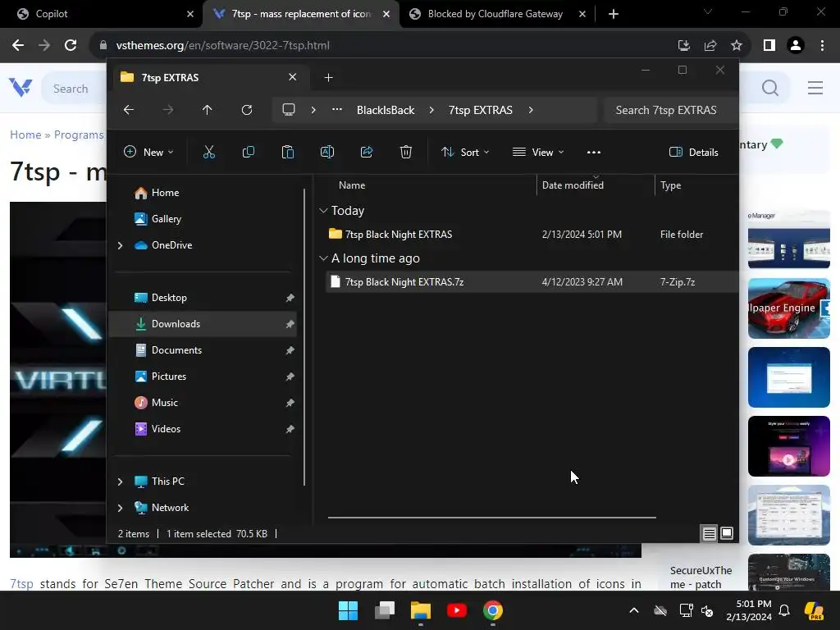The width and height of the screenshot is (840, 630).
Task: Collapse the Today group
Action: click(323, 211)
